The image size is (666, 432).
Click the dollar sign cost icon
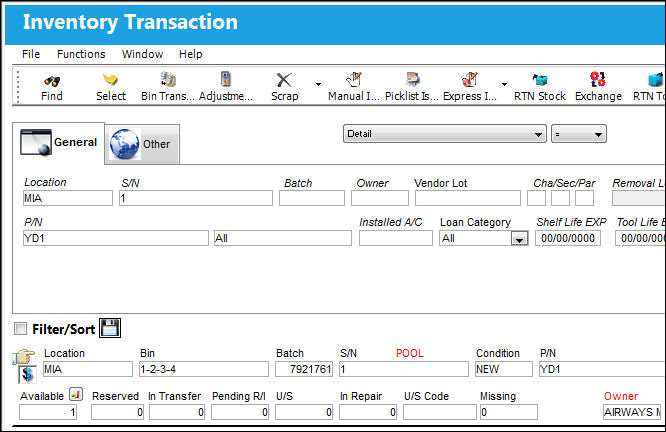point(27,374)
